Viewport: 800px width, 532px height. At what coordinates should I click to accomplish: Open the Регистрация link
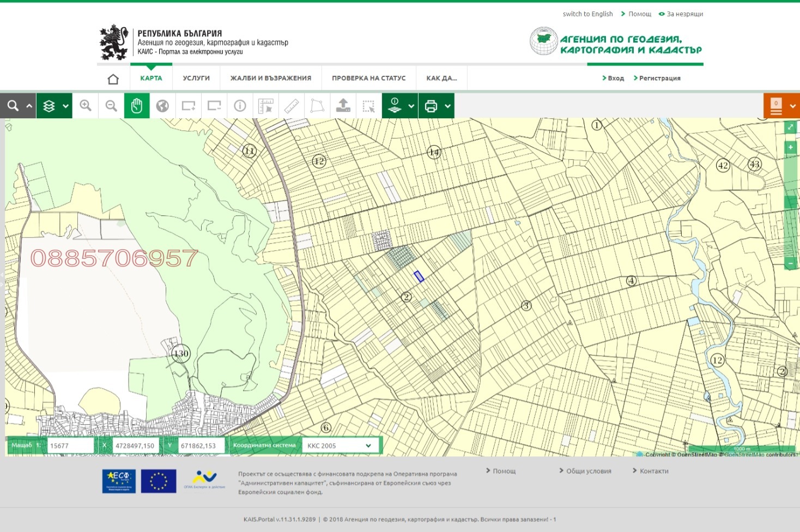click(x=659, y=78)
